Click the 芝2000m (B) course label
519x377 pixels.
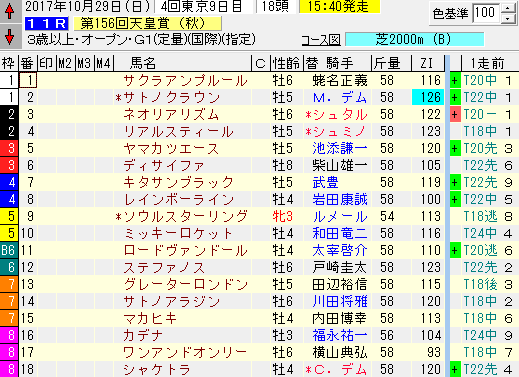coord(414,39)
